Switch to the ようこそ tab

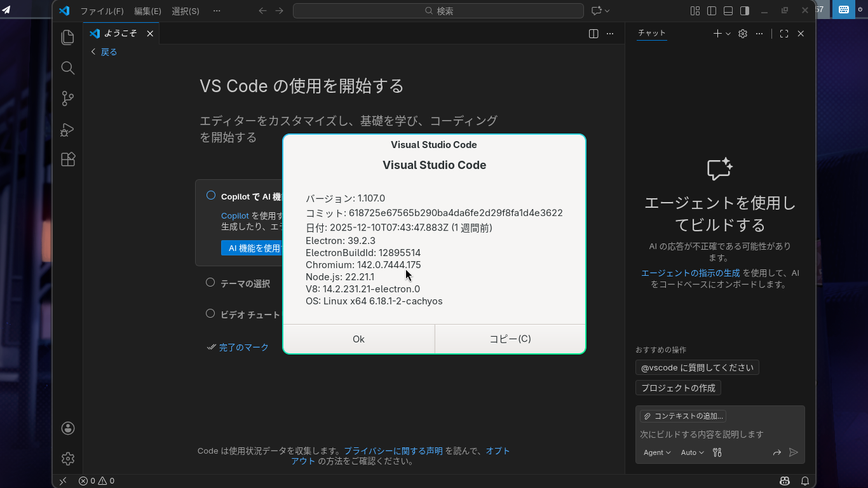(120, 34)
